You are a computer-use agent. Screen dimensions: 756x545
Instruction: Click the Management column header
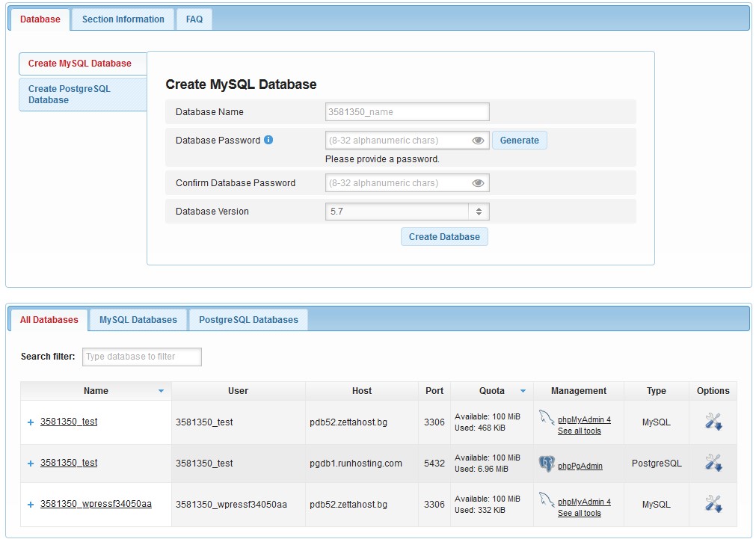point(579,391)
